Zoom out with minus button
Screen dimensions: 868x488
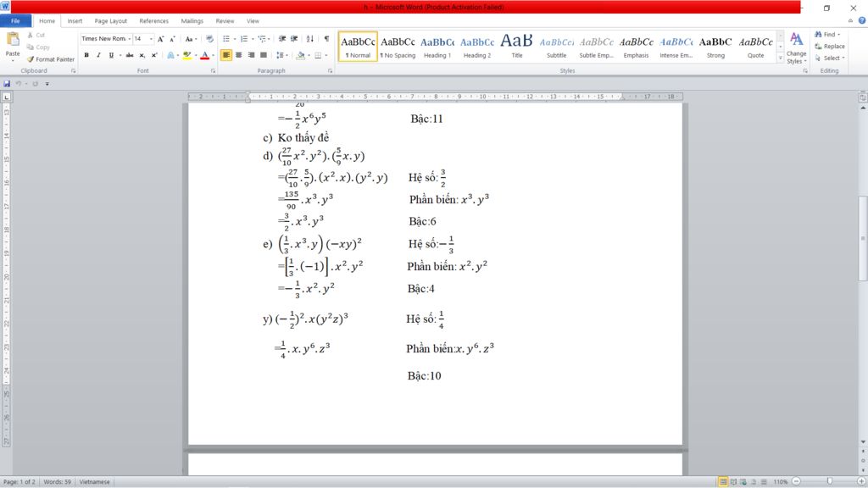(x=796, y=481)
